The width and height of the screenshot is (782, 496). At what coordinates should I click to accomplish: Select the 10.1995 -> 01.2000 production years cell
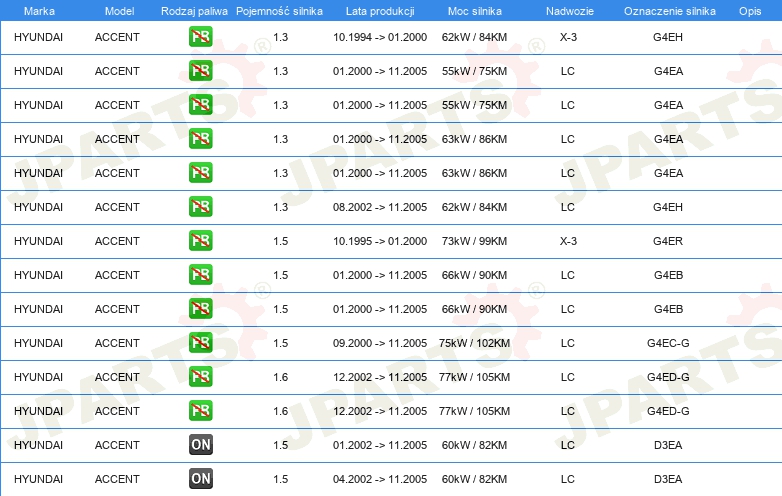379,241
